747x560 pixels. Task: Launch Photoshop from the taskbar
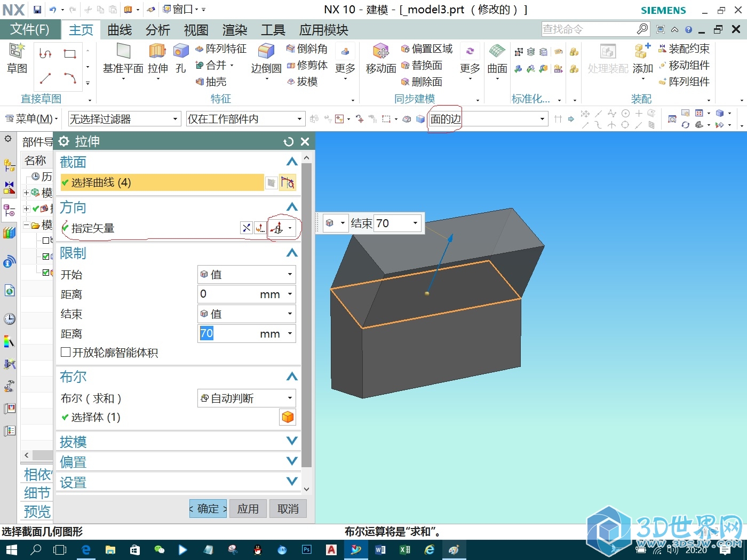[x=307, y=549]
